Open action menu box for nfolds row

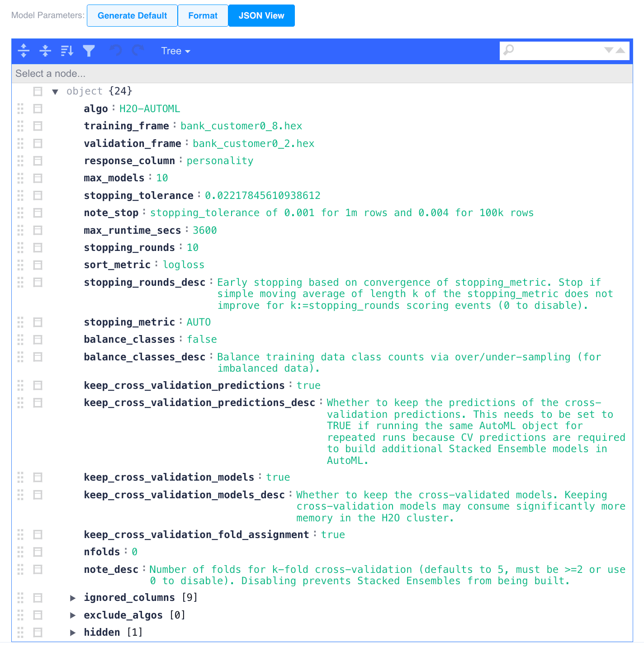(38, 552)
